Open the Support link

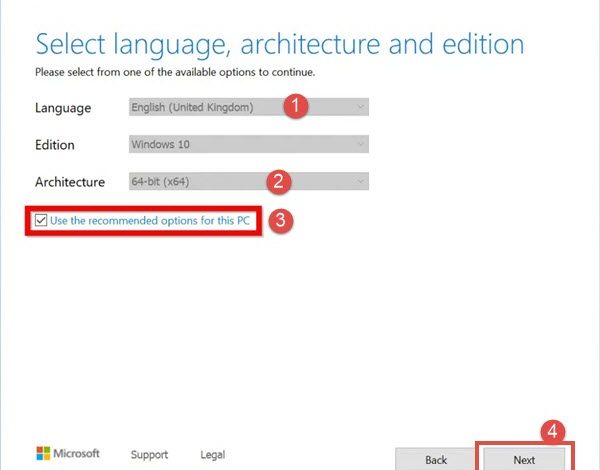click(149, 455)
